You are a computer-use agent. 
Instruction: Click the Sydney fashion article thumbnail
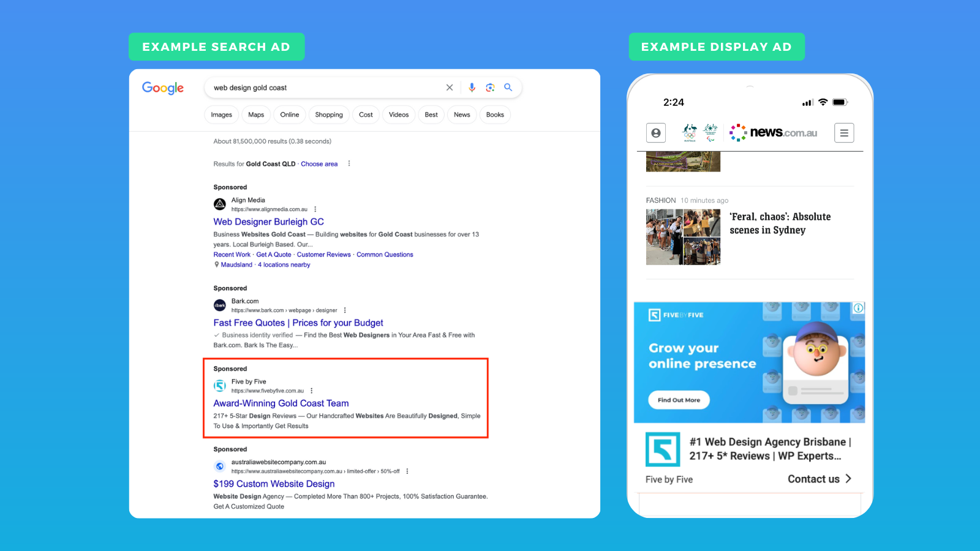pos(683,237)
